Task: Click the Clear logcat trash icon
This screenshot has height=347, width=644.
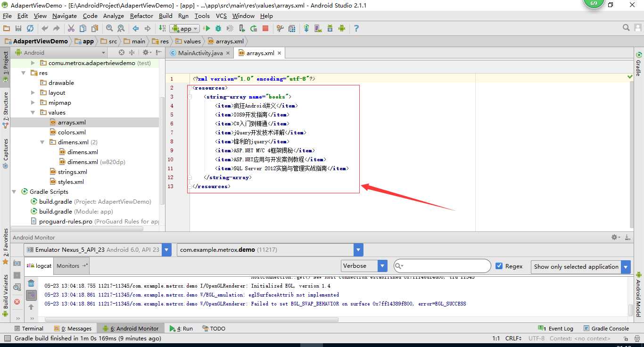Action: point(31,283)
